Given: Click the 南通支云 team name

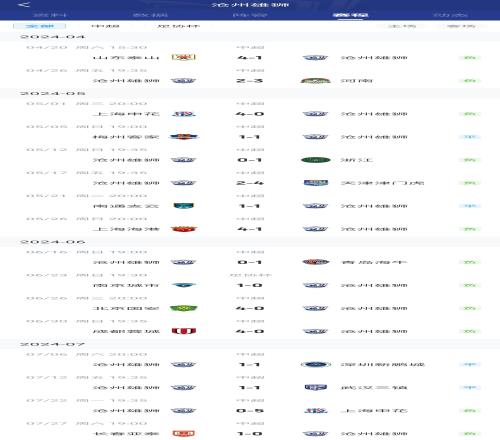Looking at the screenshot, I should (126, 206).
